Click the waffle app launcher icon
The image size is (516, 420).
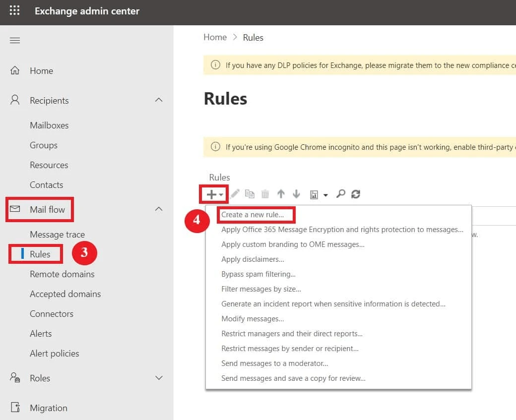14,11
